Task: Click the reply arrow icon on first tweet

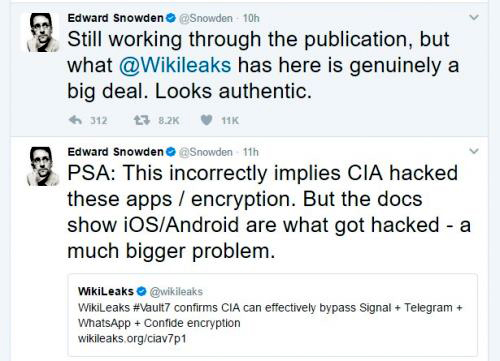Action: 75,120
